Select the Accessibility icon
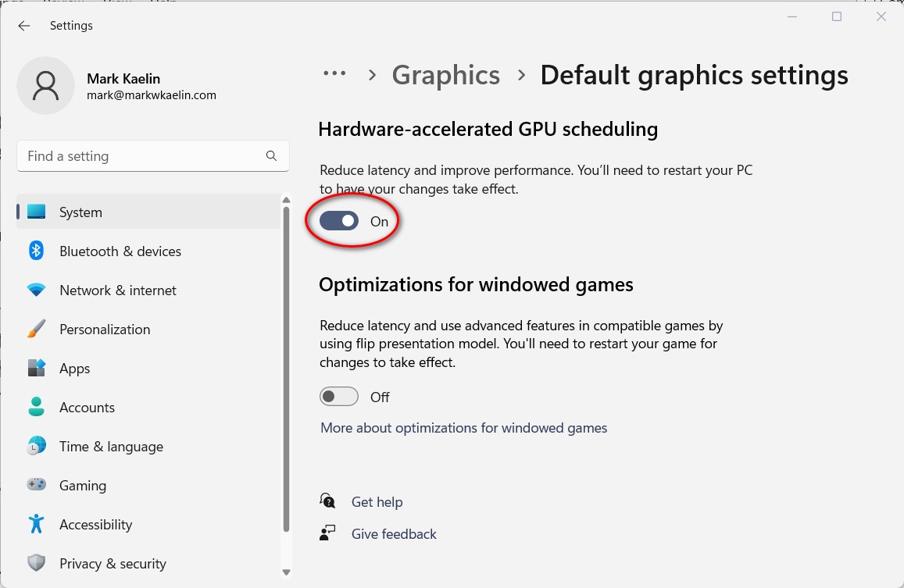 coord(36,524)
